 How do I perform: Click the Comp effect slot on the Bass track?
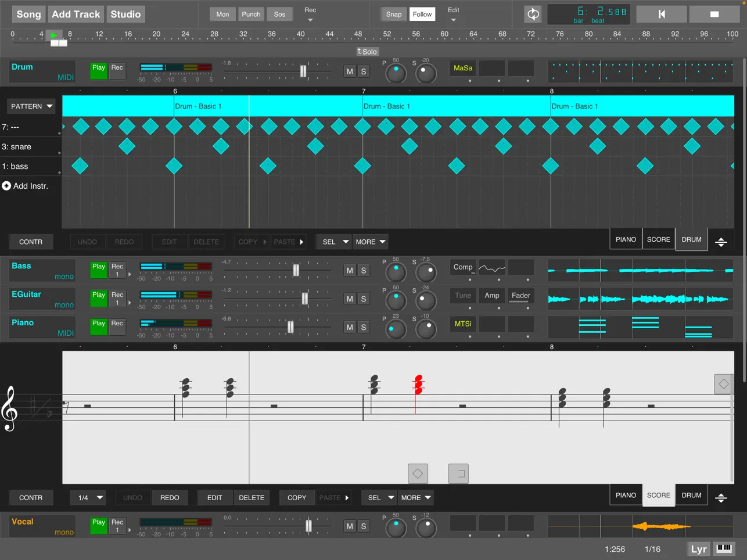463,267
